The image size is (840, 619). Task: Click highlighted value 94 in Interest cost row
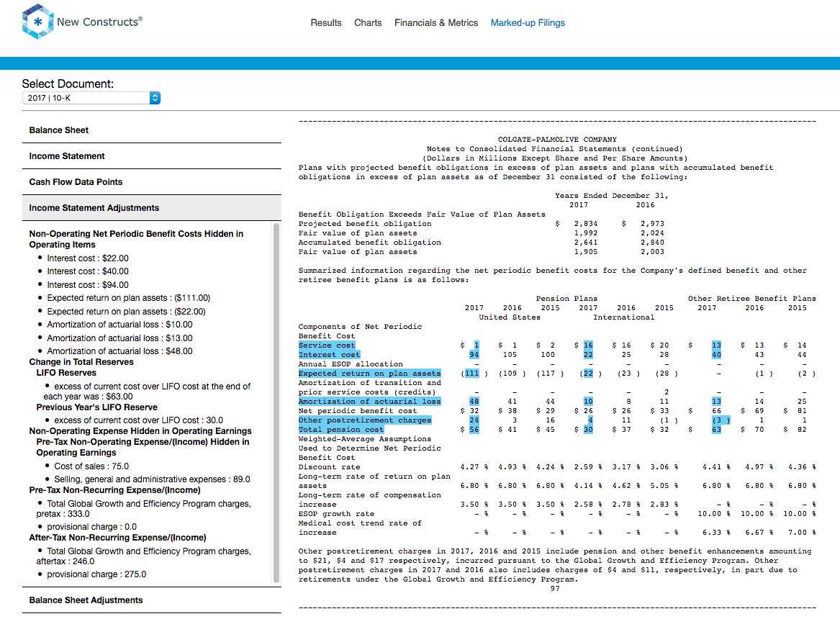[474, 354]
